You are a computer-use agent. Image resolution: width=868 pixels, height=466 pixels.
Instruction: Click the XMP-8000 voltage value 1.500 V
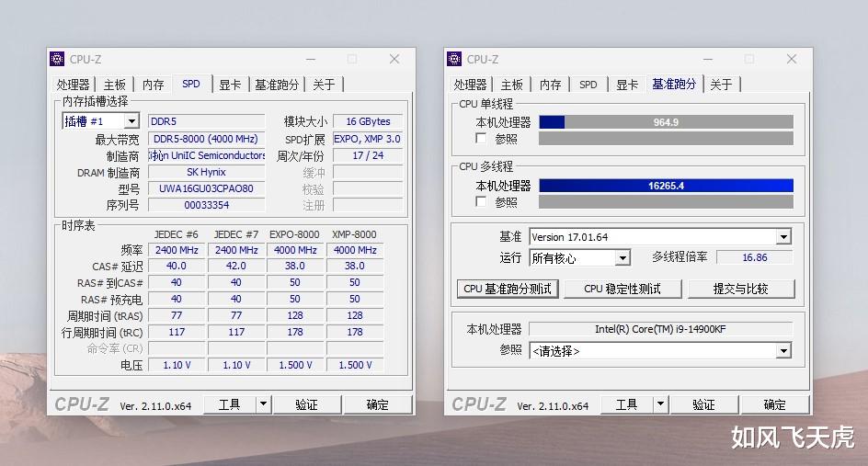355,365
